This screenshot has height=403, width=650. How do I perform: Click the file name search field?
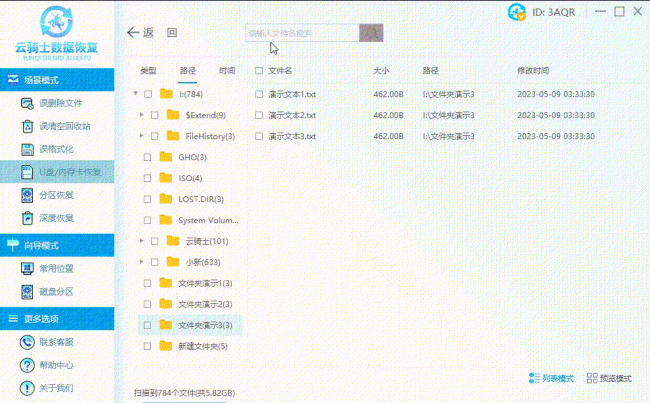click(x=302, y=33)
